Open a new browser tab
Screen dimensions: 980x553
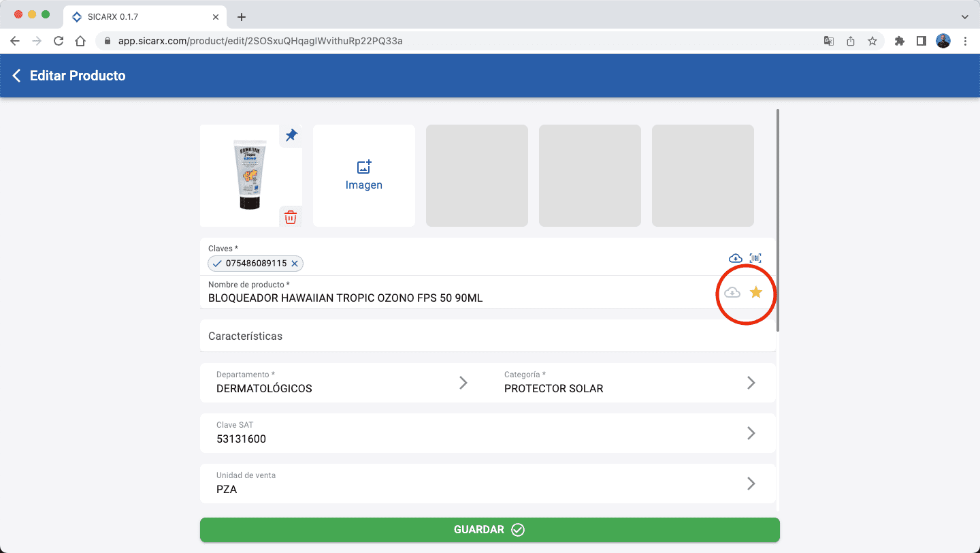click(241, 17)
